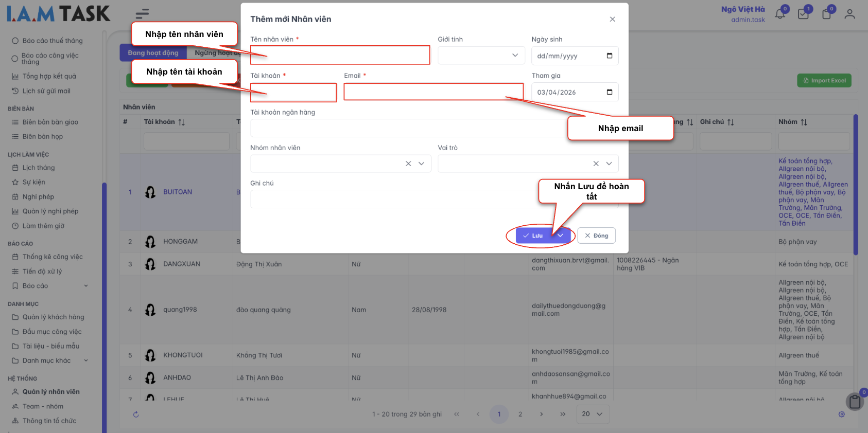Click the floating clipboard icon
This screenshot has height=433, width=868.
pos(855,401)
